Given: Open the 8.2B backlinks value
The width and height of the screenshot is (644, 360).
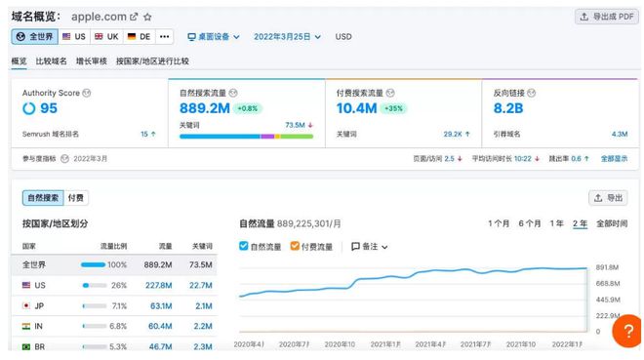Looking at the screenshot, I should [x=508, y=108].
